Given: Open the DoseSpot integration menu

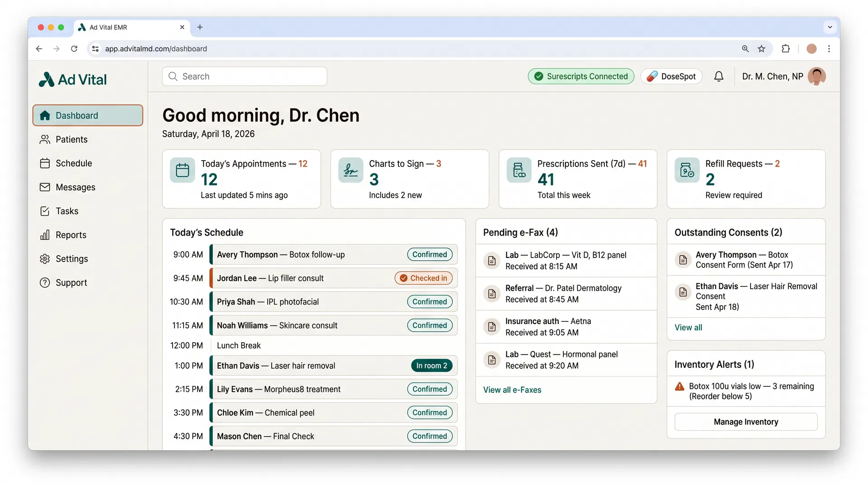Looking at the screenshot, I should tap(671, 76).
